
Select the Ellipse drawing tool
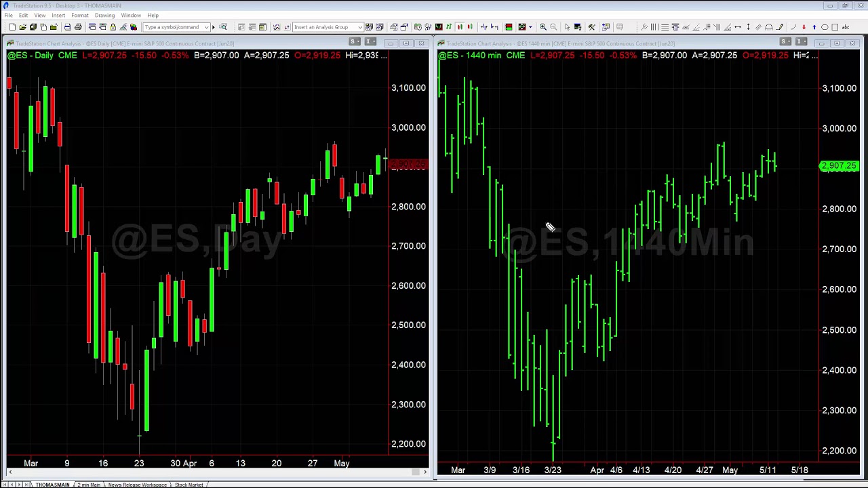[825, 27]
